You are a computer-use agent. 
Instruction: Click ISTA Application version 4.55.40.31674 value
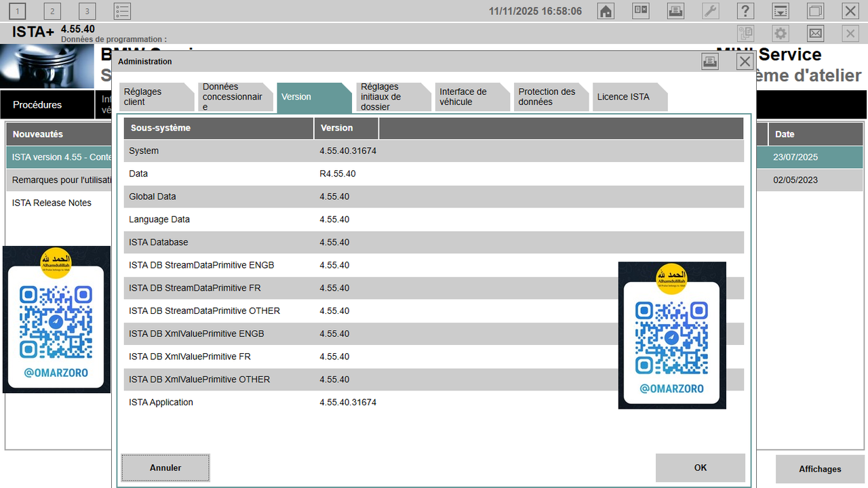(348, 402)
